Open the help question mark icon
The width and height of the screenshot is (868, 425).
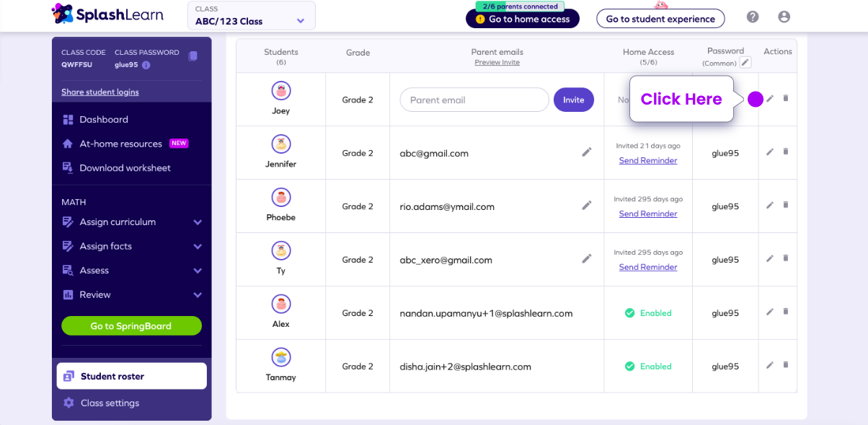tap(752, 16)
